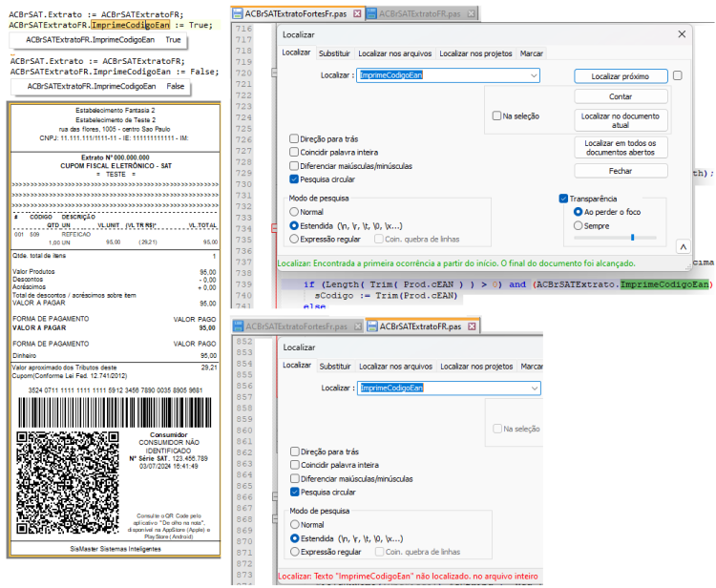Click the highlighted ImprimeCodigoEan match on line 739

pos(664,284)
